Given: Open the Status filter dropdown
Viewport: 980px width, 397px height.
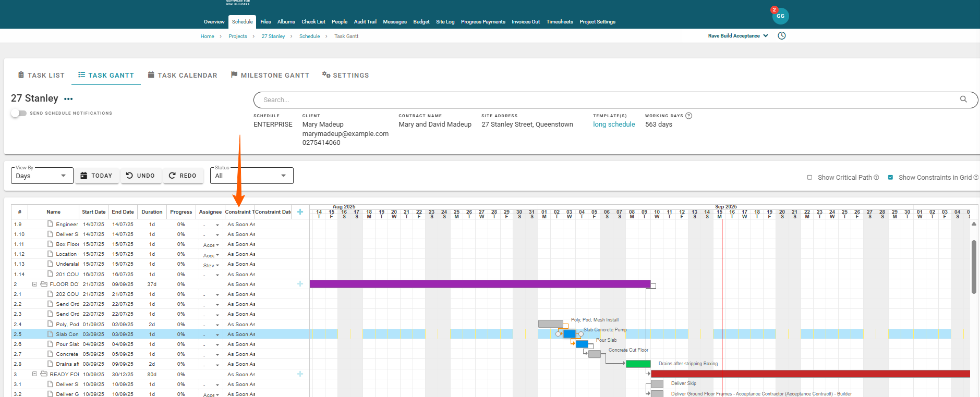Looking at the screenshot, I should [251, 176].
